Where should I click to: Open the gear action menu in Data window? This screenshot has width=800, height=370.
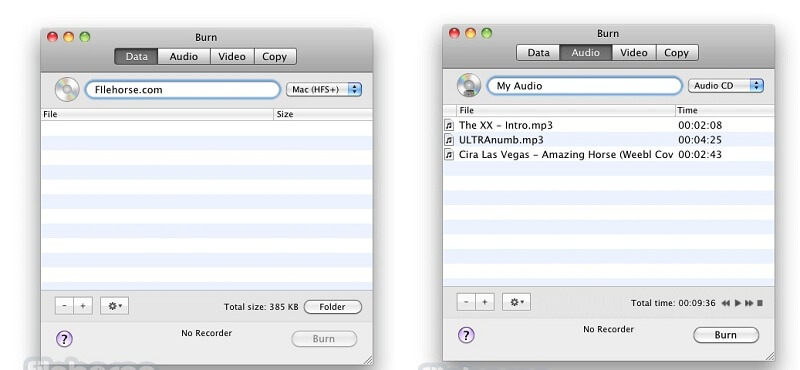coord(114,306)
